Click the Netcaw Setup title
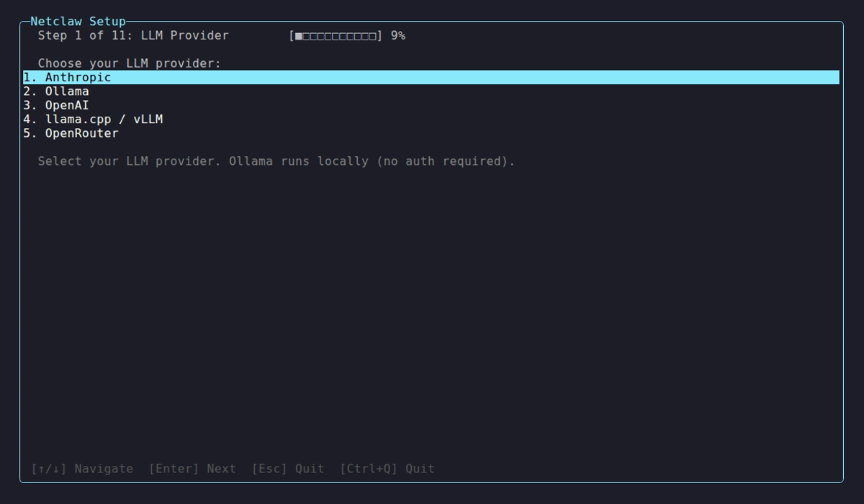Screen dimensions: 864x504 78,22
